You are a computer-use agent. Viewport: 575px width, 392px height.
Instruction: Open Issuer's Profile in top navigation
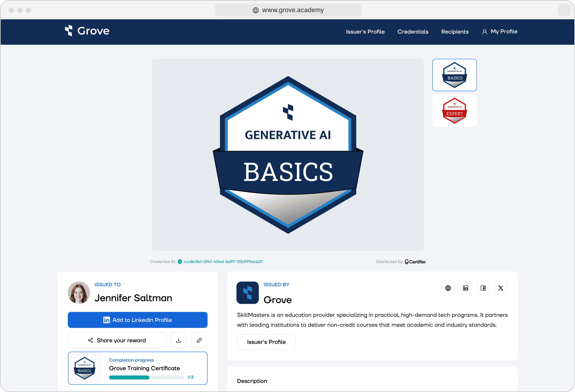365,32
